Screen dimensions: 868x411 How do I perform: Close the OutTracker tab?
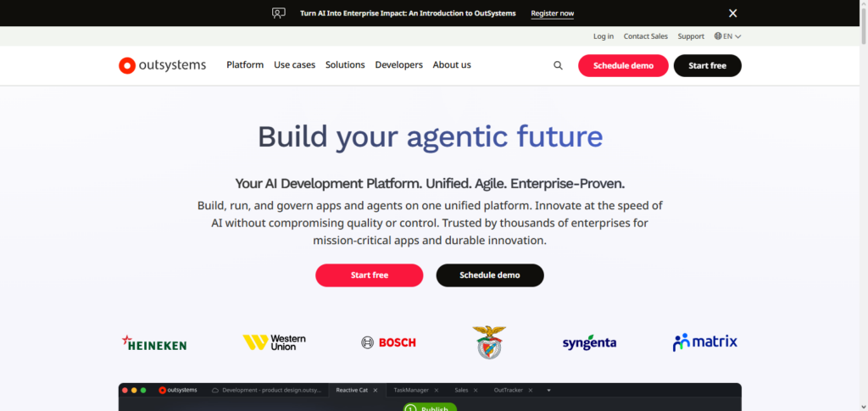(x=530, y=391)
